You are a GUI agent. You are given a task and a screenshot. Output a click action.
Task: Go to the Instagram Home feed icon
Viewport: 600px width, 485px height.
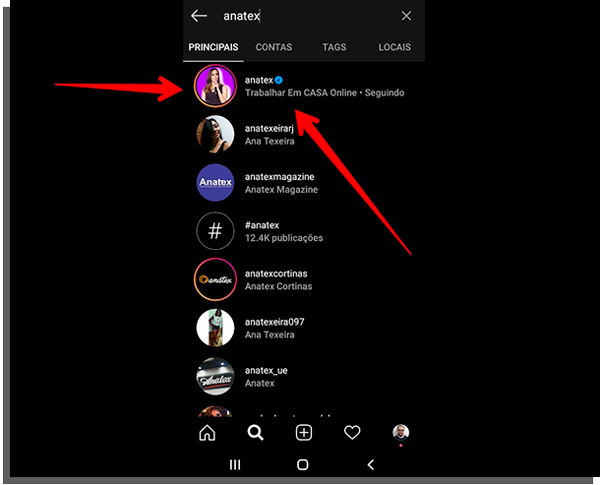[207, 433]
